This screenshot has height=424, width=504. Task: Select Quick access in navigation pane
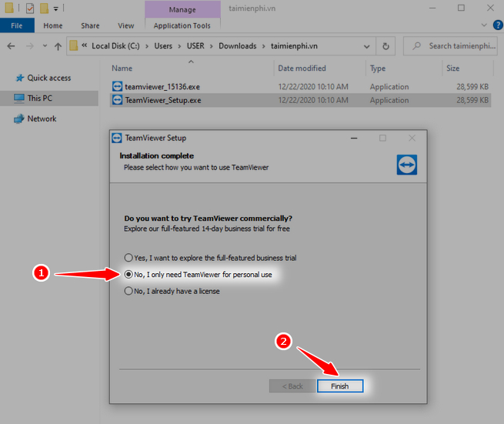pos(48,78)
